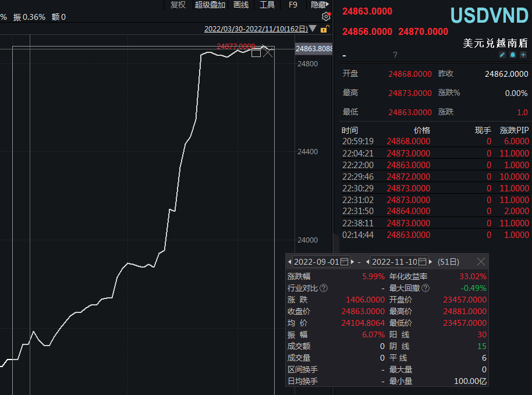Click the orange padlock icon
Image resolution: width=532 pixels, height=395 pixels.
click(324, 29)
